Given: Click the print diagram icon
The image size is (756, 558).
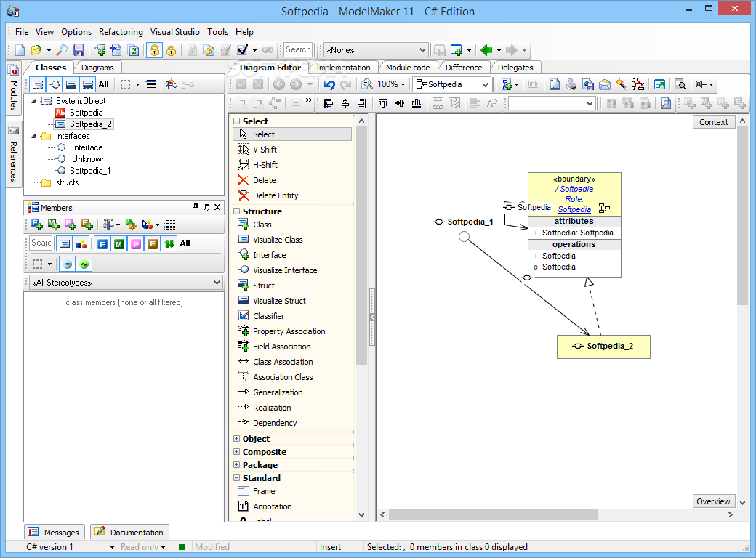Looking at the screenshot, I should pos(571,85).
